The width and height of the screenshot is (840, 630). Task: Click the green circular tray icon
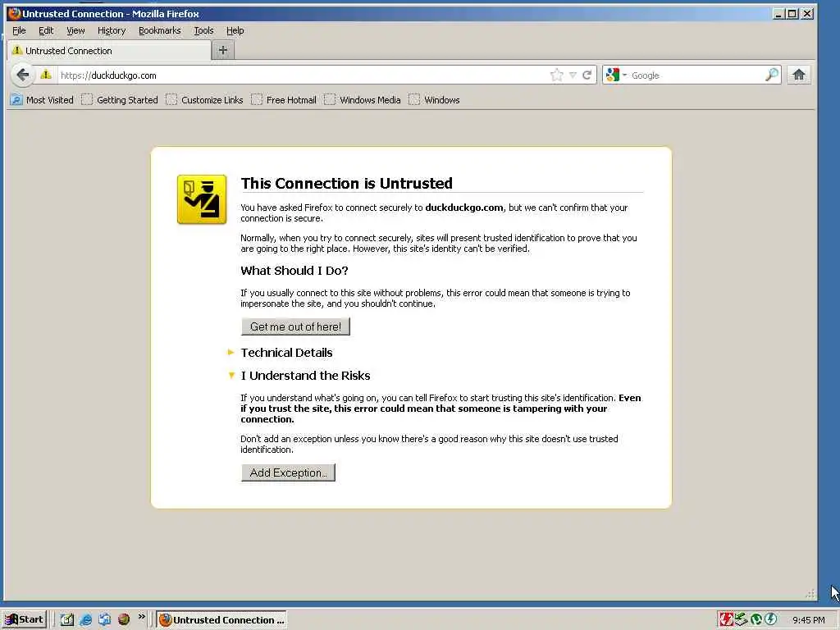[756, 619]
